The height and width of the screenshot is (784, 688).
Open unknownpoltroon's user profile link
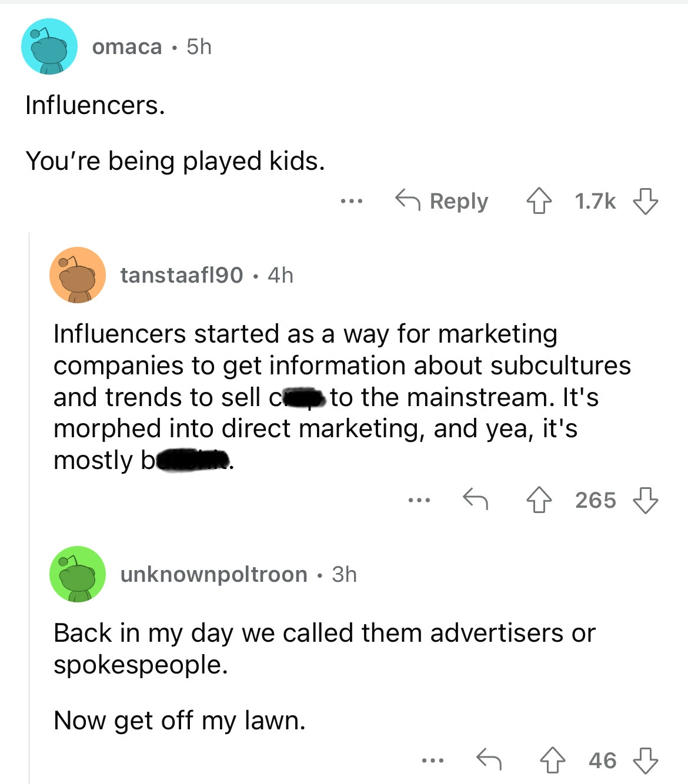[213, 574]
